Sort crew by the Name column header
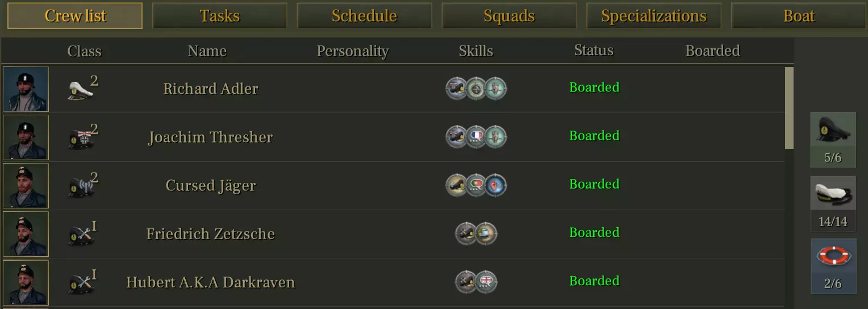The height and width of the screenshot is (309, 868). pyautogui.click(x=207, y=51)
